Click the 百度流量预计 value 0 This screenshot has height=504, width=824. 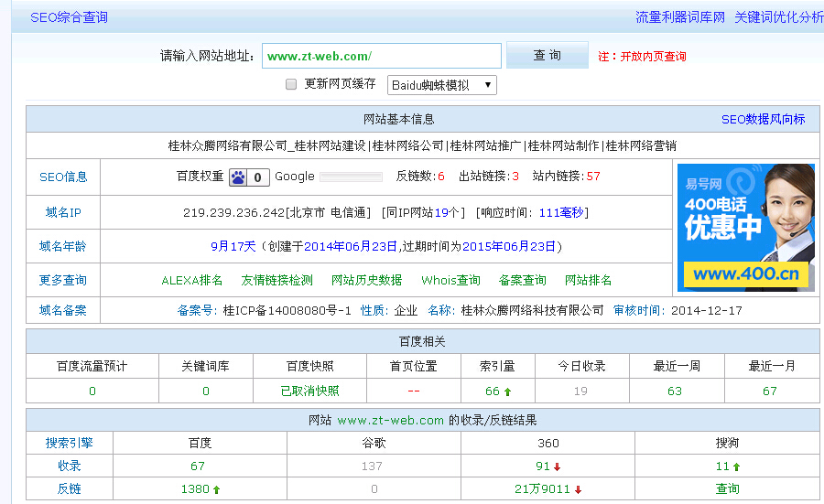(92, 391)
